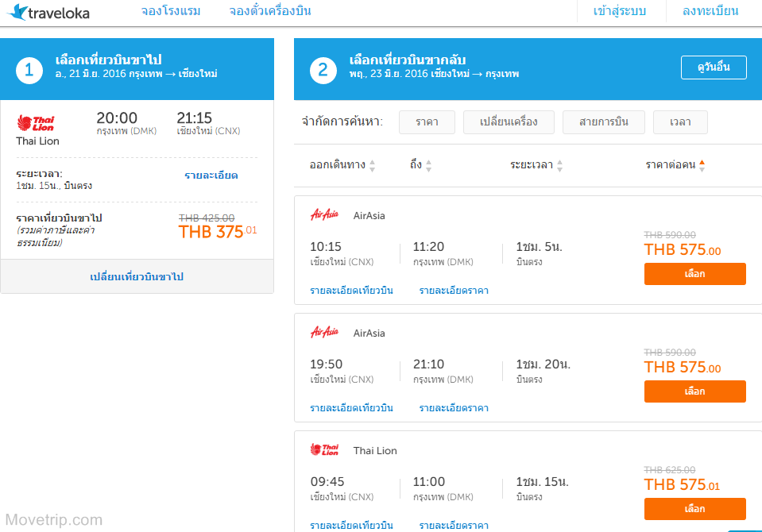Click the step 2 circle number icon

click(x=323, y=71)
